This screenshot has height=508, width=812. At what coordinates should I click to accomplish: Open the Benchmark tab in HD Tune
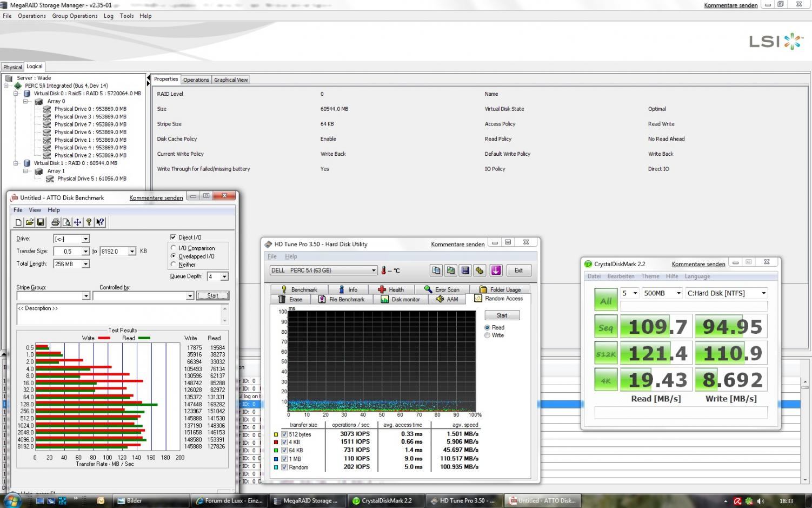[x=299, y=289]
